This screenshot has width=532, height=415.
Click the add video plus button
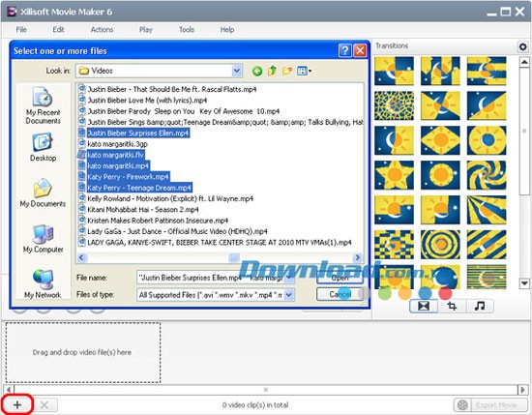[x=17, y=404]
